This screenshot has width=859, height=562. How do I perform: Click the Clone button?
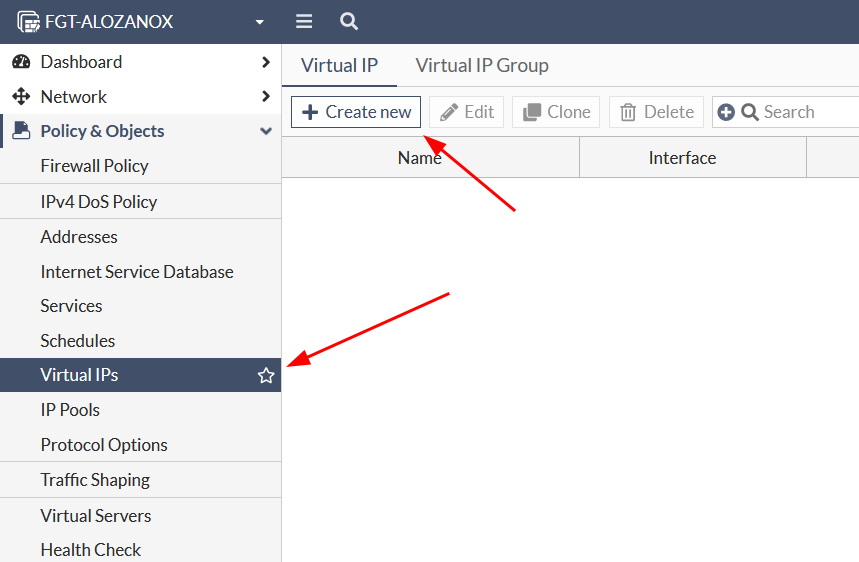click(556, 112)
